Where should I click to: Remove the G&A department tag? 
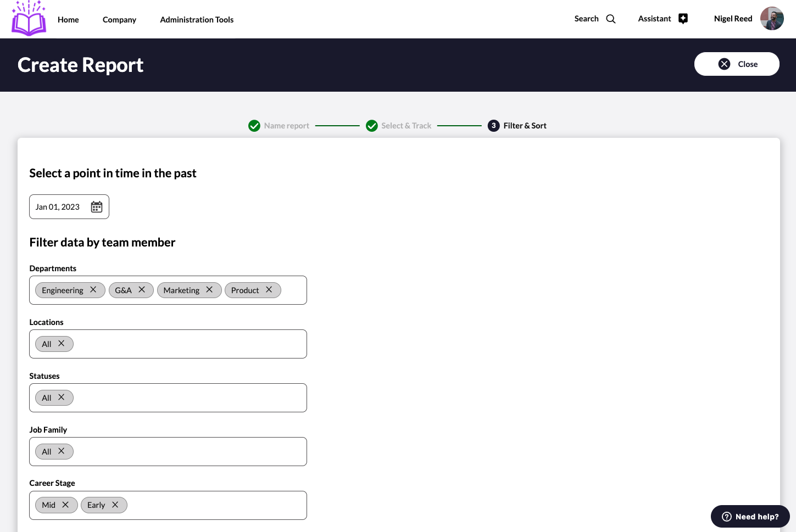tap(142, 290)
